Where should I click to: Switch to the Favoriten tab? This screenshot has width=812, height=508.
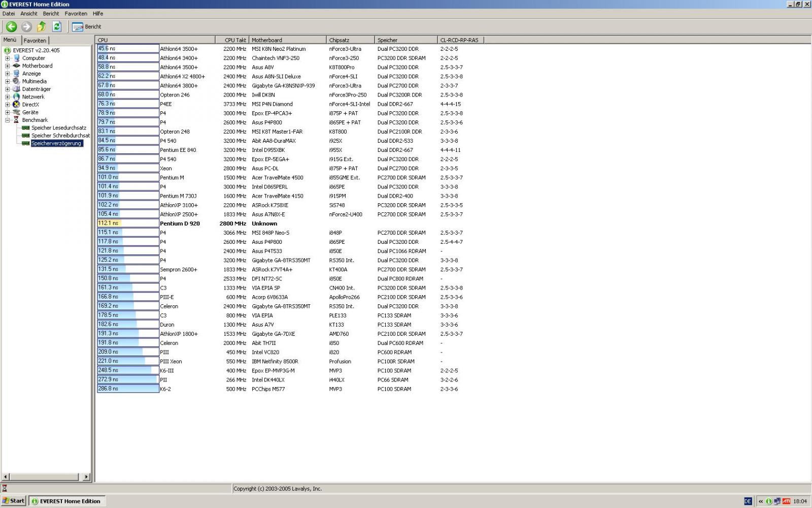pyautogui.click(x=35, y=40)
